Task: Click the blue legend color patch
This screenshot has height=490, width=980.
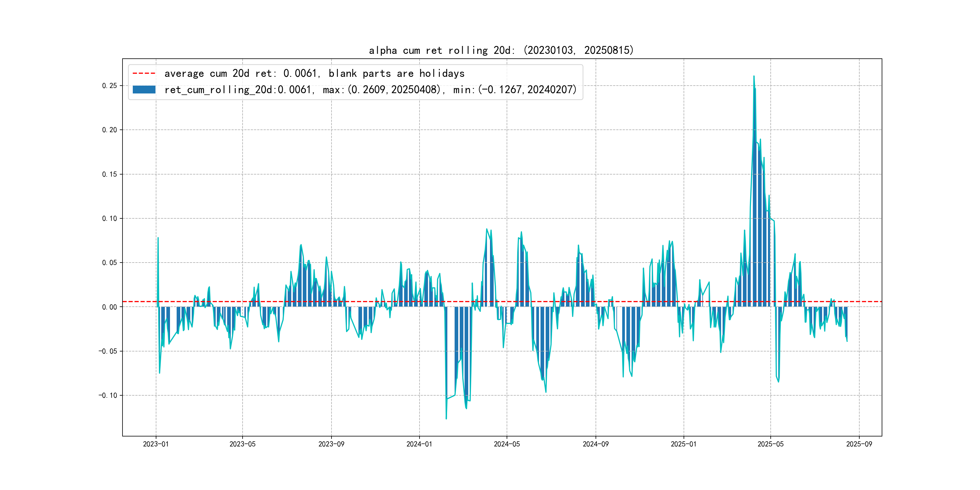Action: 144,90
